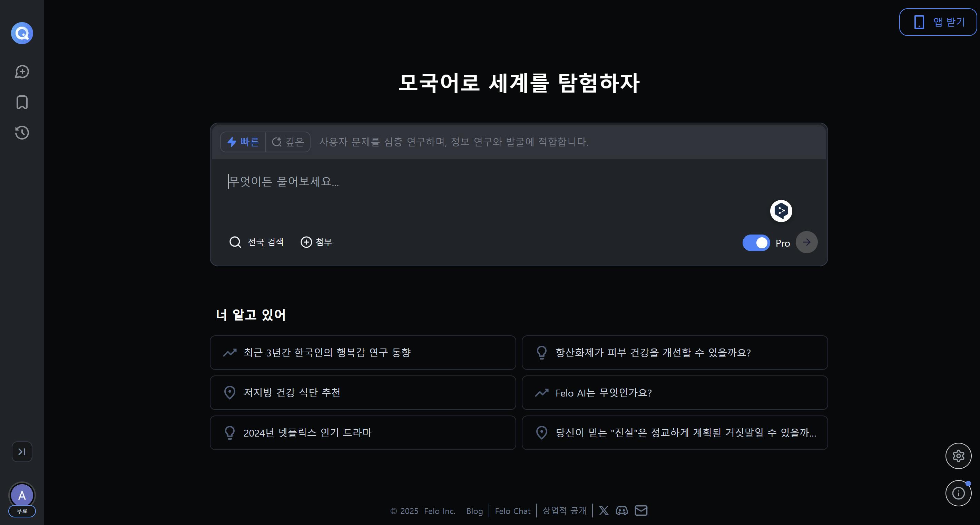Viewport: 980px width, 525px height.
Task: Toggle the Pro search switch
Action: (756, 243)
